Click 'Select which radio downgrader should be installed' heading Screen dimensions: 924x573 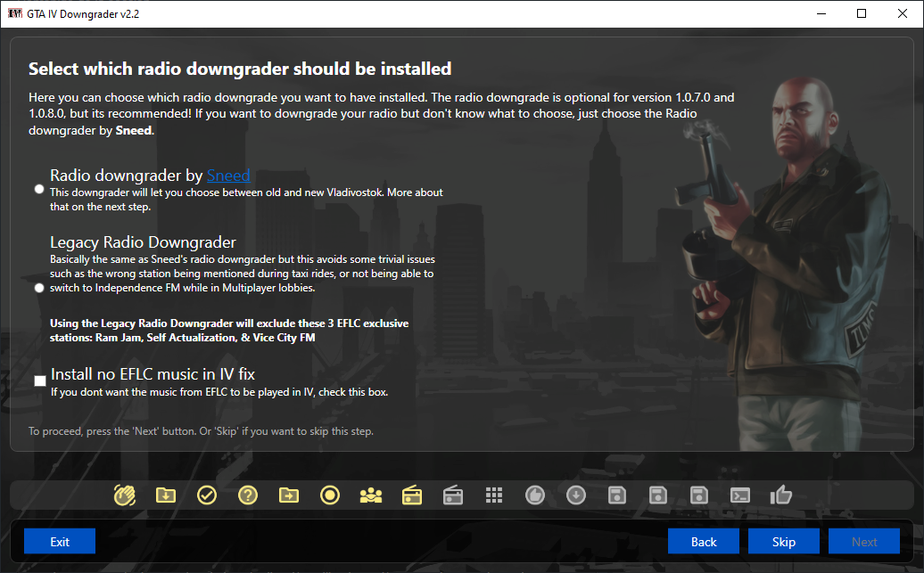pos(240,69)
